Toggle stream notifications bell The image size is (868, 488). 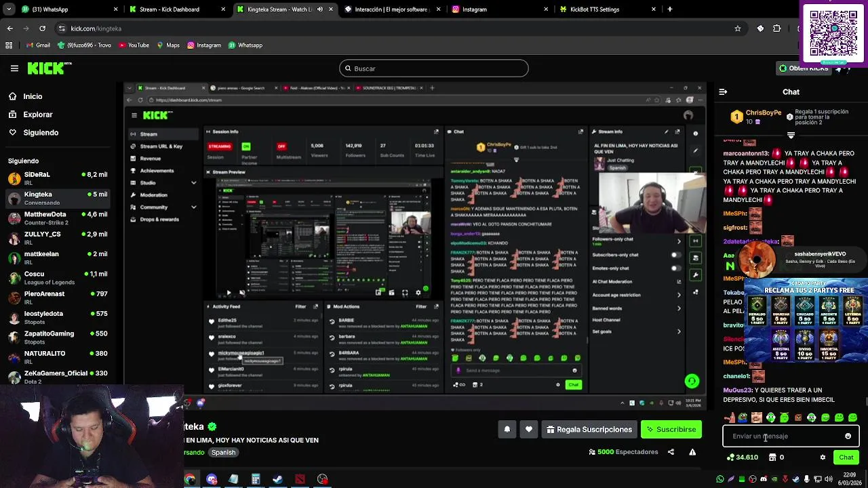pyautogui.click(x=507, y=429)
